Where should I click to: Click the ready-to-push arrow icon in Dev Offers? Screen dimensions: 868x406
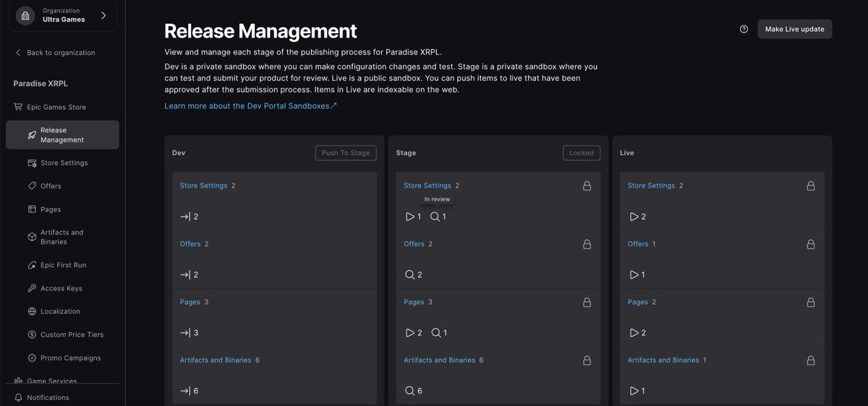tap(185, 274)
